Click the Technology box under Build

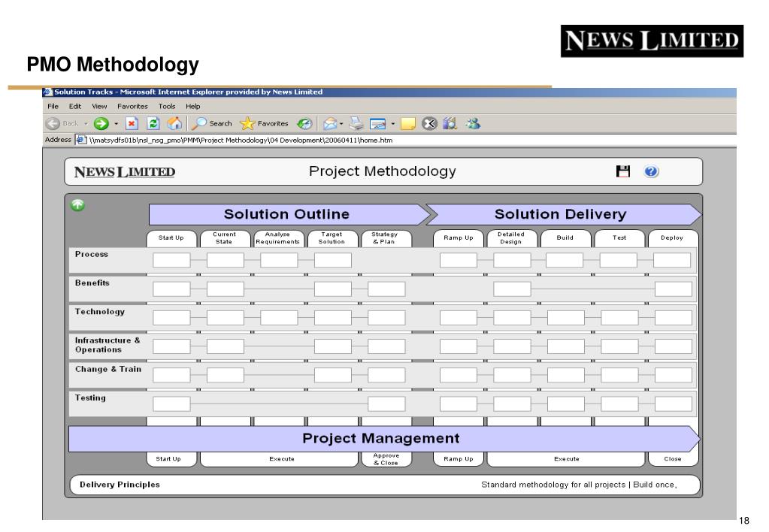tap(565, 318)
